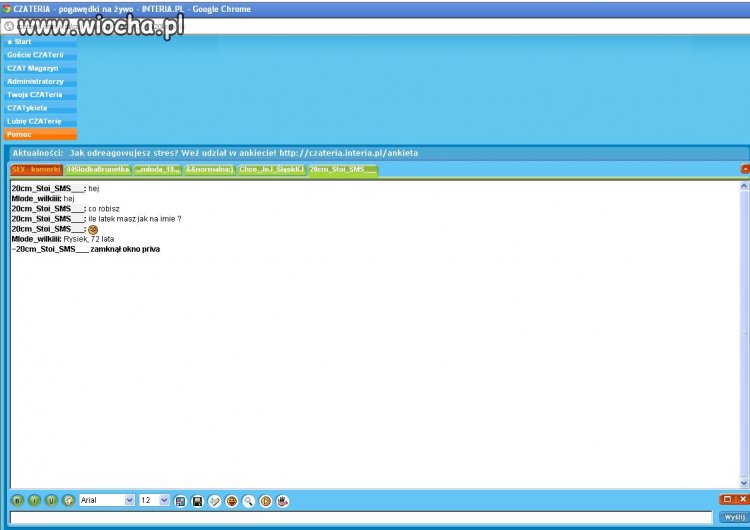
Task: Toggle bold text formatting button
Action: pos(17,500)
